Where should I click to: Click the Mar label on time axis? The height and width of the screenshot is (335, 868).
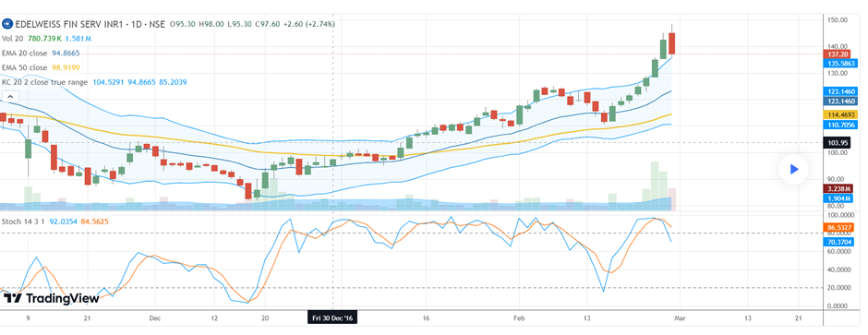click(681, 317)
